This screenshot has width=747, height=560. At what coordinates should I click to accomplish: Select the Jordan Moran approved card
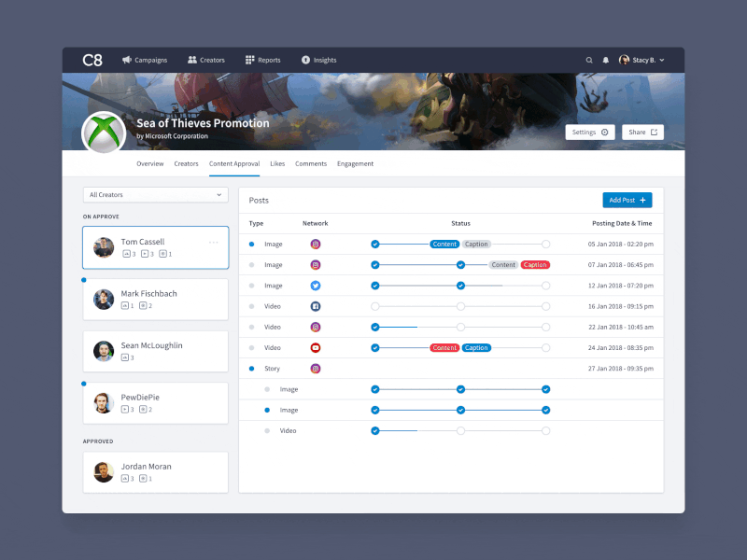tap(156, 472)
